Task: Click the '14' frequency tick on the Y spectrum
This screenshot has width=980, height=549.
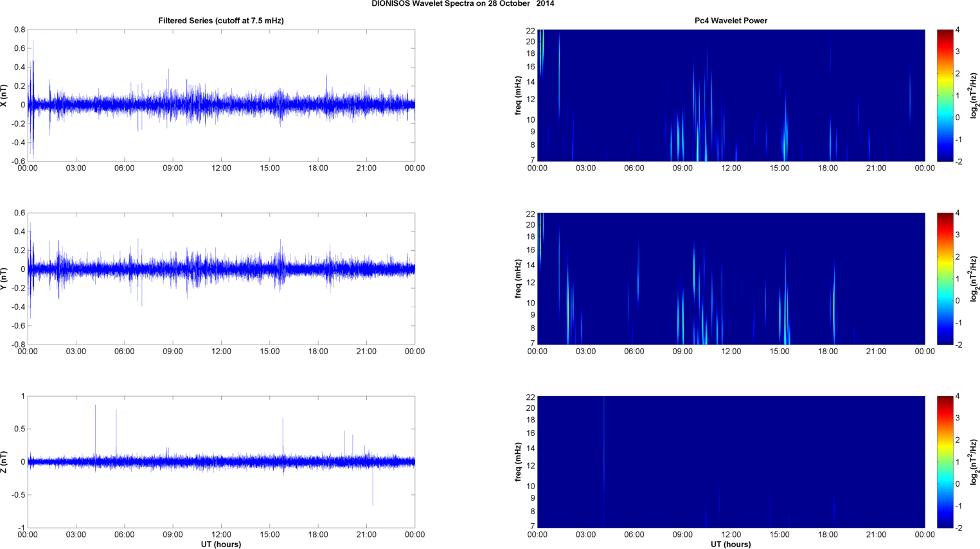Action: click(531, 265)
